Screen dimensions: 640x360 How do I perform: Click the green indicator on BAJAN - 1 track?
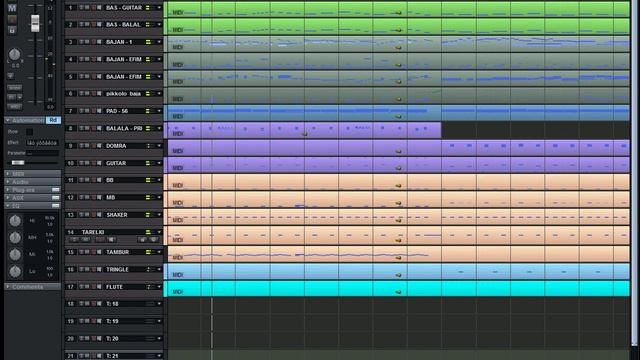pos(148,42)
